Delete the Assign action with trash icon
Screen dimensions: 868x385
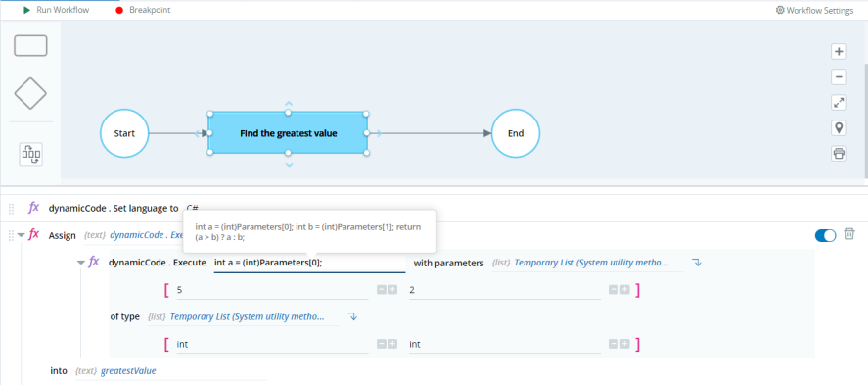tap(849, 234)
